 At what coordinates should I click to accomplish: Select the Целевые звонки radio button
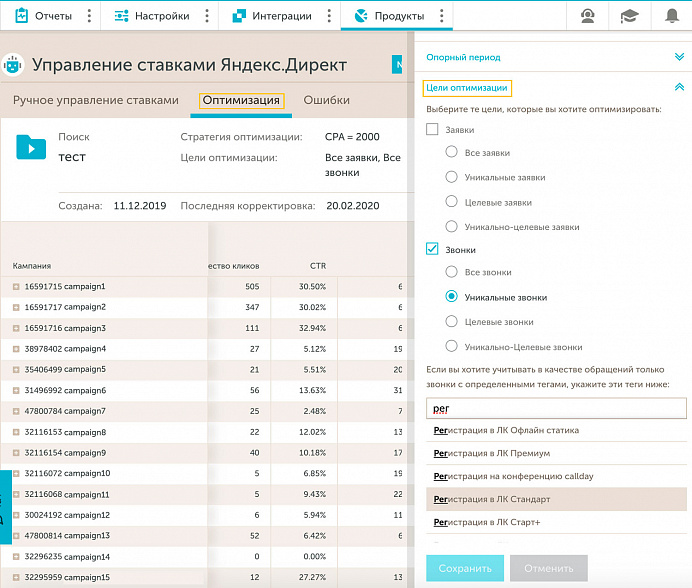451,321
